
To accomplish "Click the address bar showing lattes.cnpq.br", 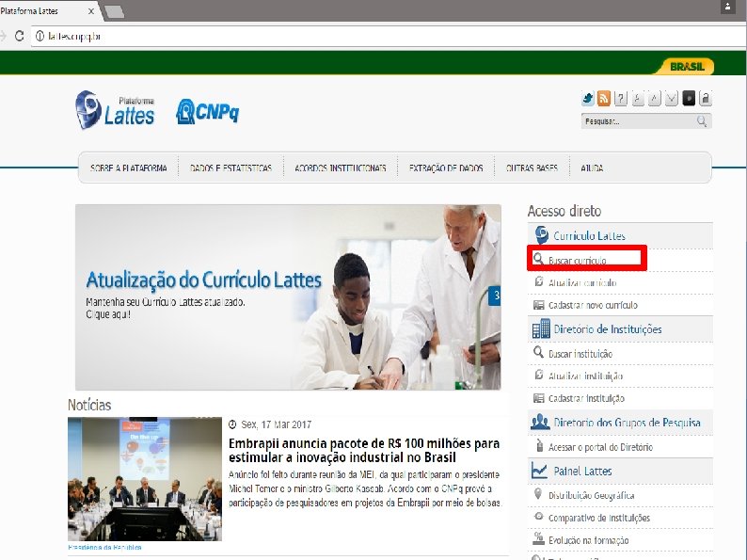I will coord(389,36).
